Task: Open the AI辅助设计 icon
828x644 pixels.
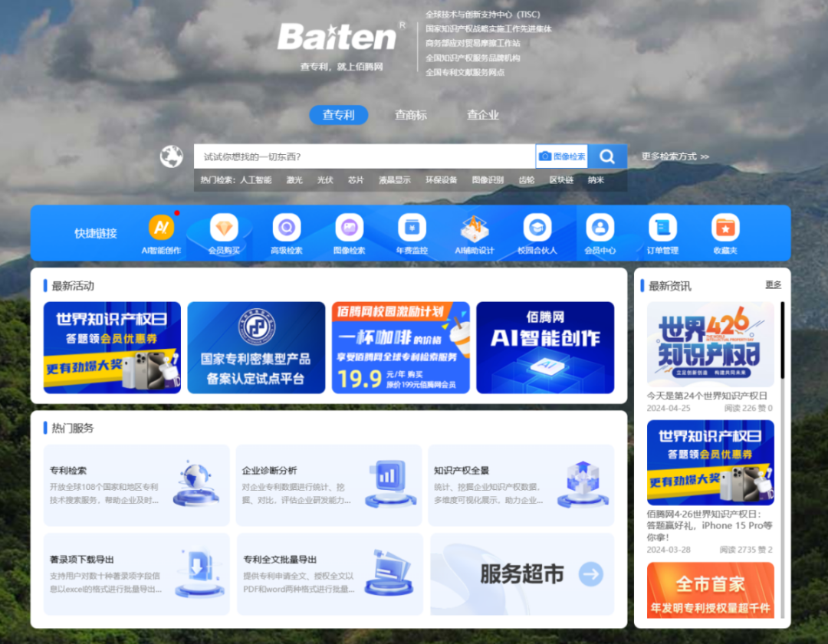Action: [x=475, y=228]
